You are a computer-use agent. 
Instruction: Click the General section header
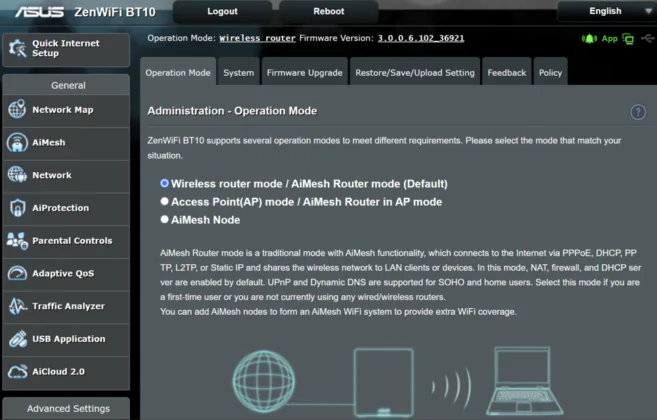(x=66, y=85)
